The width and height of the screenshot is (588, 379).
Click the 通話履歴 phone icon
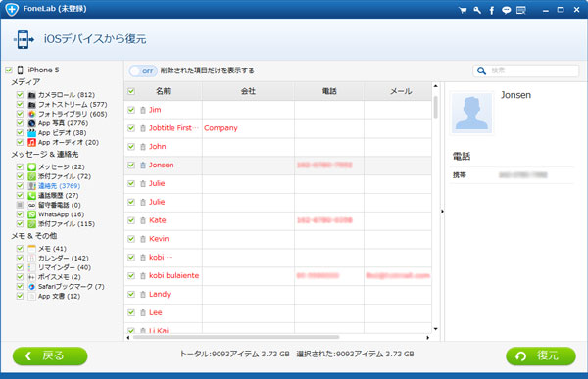(x=32, y=195)
